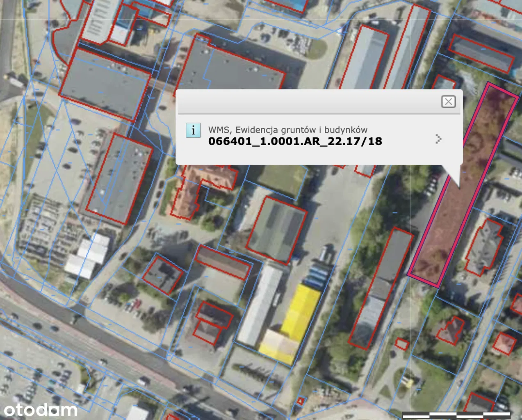The width and height of the screenshot is (522, 420).
Task: Close the parcel information popup
Action: [x=448, y=101]
